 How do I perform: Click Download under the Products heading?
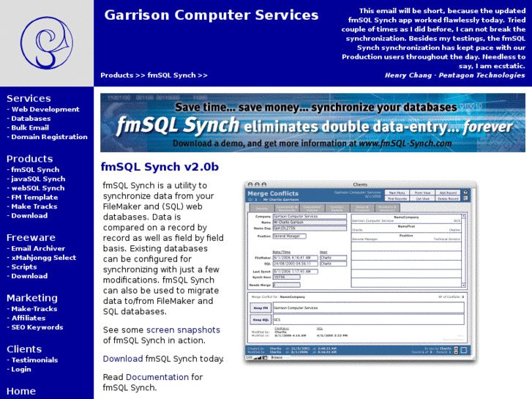pyautogui.click(x=29, y=216)
